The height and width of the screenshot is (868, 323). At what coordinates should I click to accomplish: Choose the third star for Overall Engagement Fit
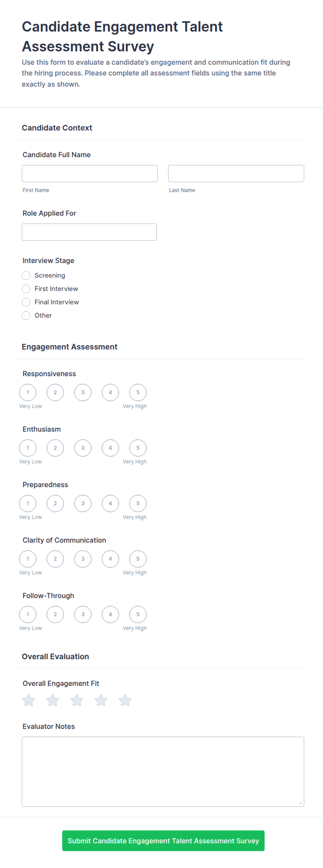click(77, 700)
